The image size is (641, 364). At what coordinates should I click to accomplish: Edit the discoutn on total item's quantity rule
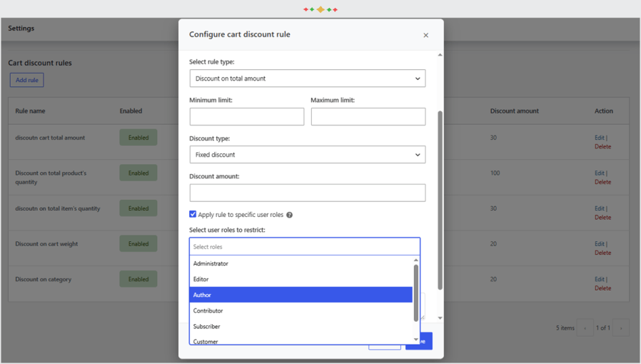tap(600, 208)
